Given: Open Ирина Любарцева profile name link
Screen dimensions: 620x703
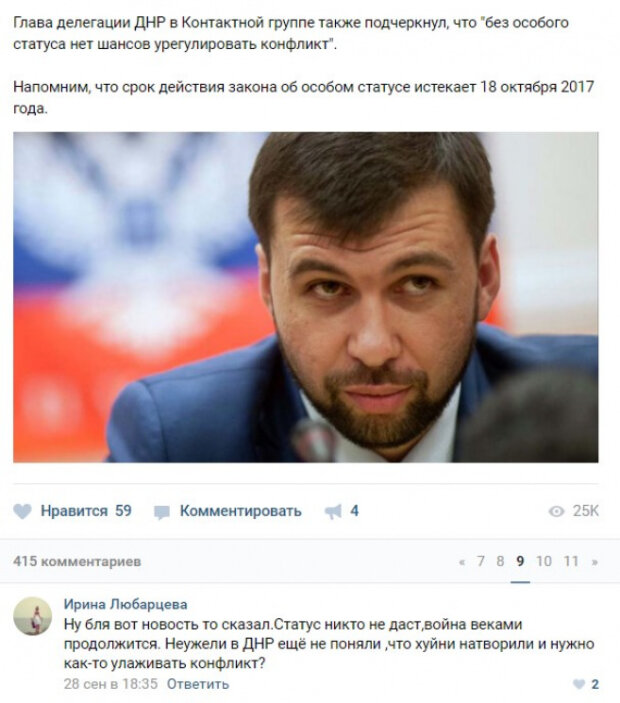Looking at the screenshot, I should (126, 604).
